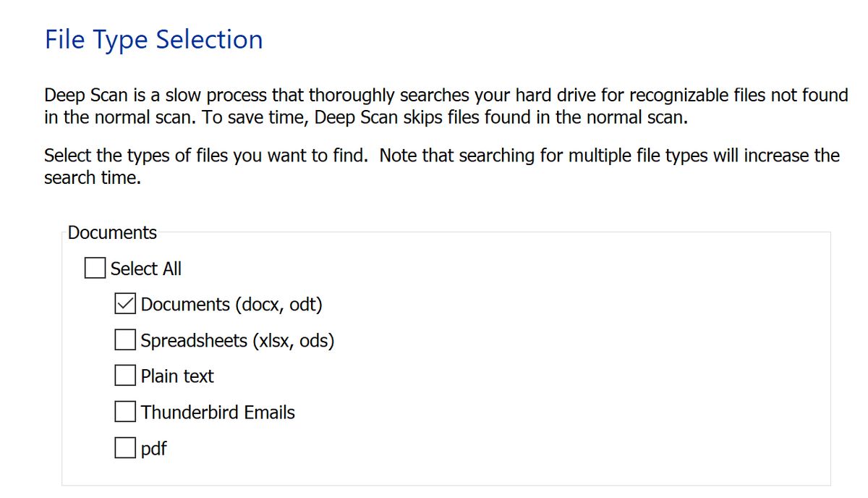
Task: Click the "pdf" label text
Action: [x=154, y=450]
